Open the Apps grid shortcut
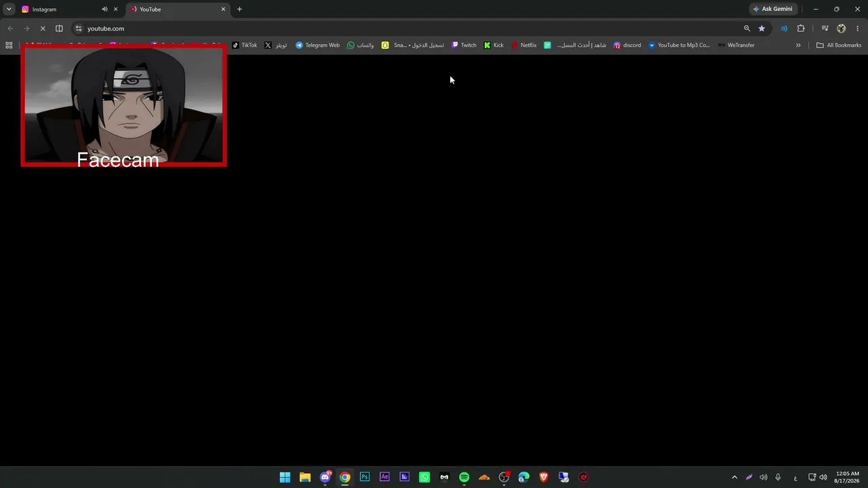 point(9,45)
